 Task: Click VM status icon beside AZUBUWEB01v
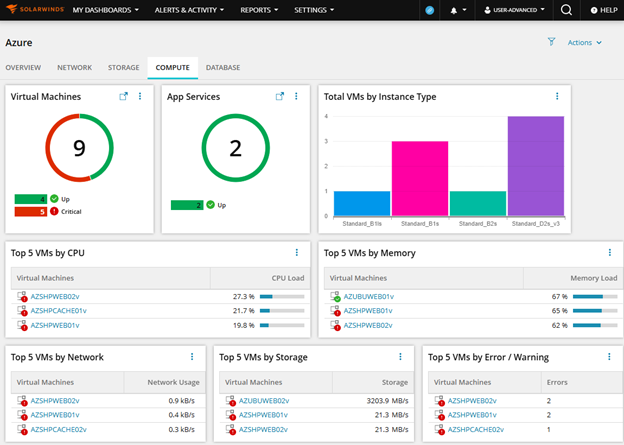coord(335,297)
